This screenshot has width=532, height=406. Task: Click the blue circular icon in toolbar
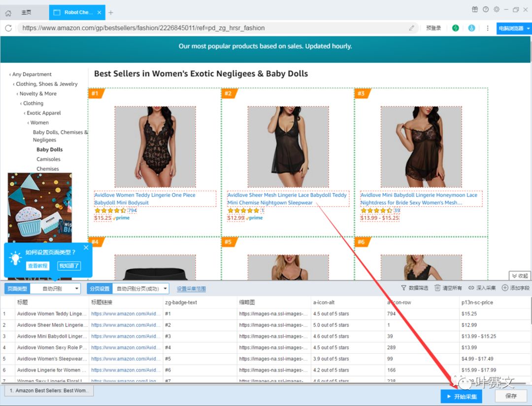[471, 28]
